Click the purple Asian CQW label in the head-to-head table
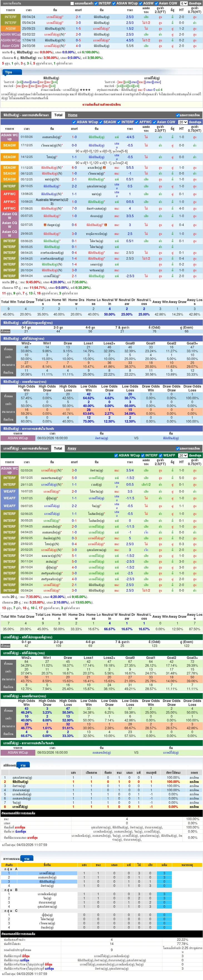The width and height of the screenshot is (203, 980). pyautogui.click(x=10, y=46)
